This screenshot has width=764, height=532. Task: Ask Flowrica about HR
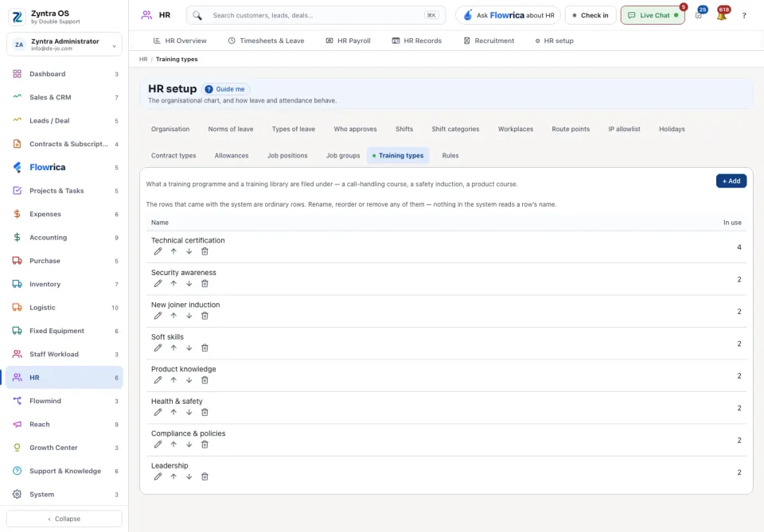click(x=509, y=16)
